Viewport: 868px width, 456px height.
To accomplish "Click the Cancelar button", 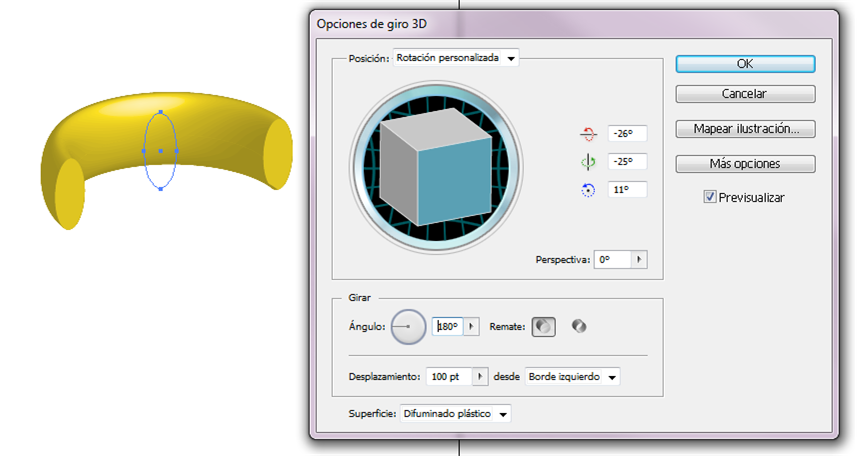I will tap(745, 94).
